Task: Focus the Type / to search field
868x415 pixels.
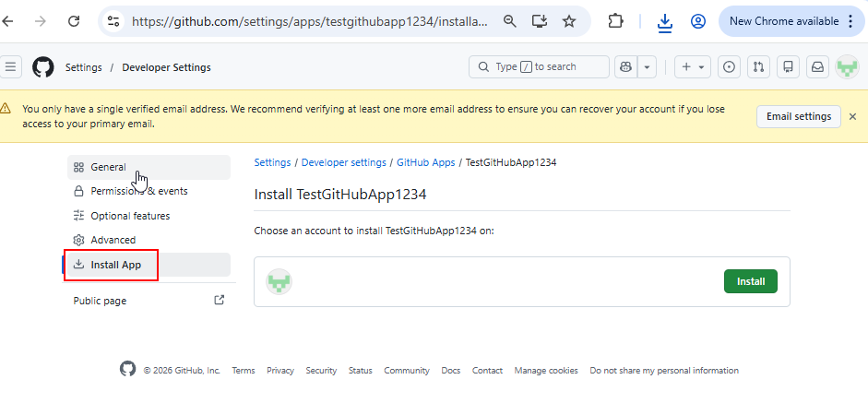Action: (539, 67)
